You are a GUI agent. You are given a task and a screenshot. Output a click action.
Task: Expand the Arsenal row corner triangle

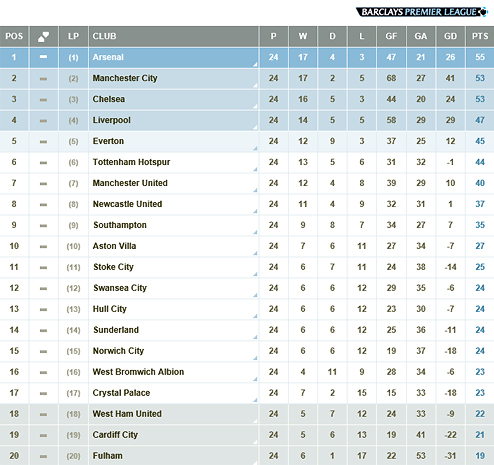255,64
